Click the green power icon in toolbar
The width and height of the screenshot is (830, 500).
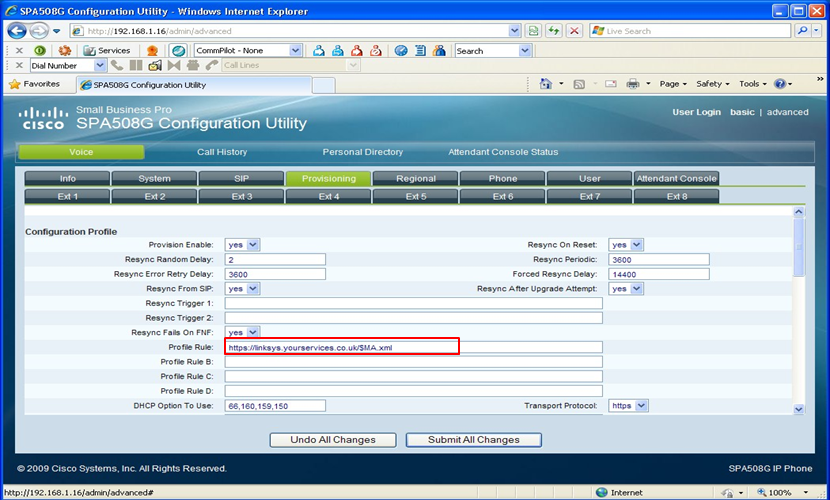pyautogui.click(x=40, y=51)
